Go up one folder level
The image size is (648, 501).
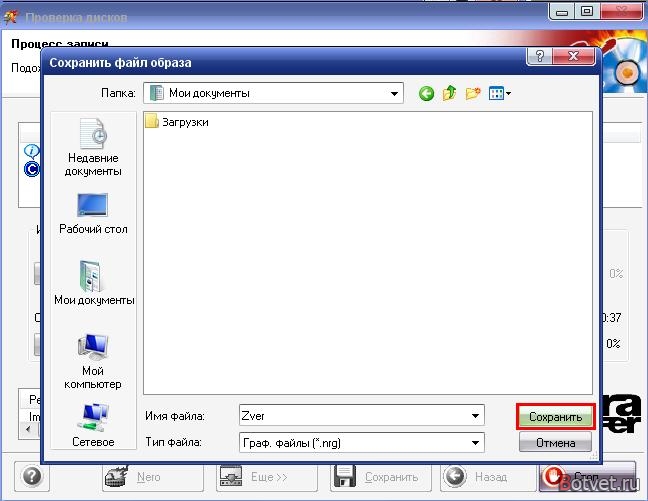point(449,93)
